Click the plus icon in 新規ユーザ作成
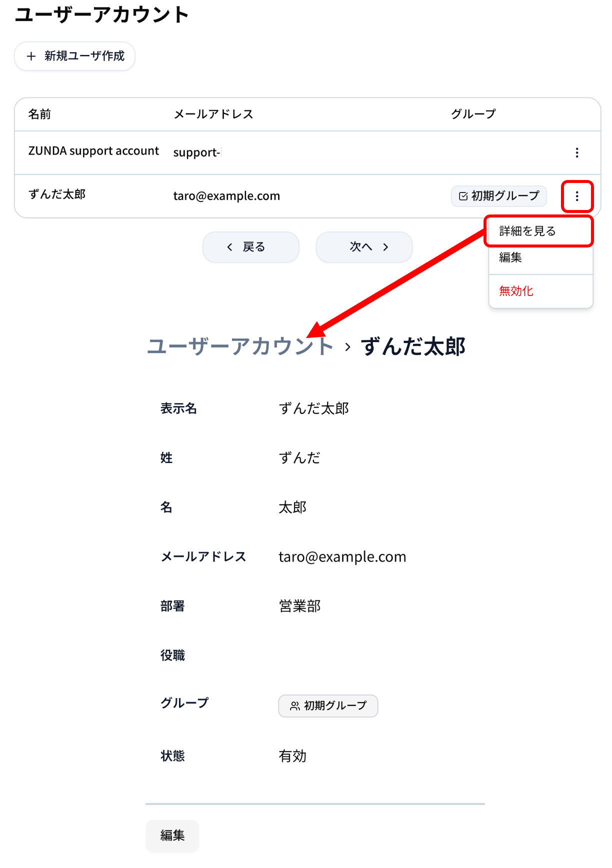Screen dimensions: 612x868 [x=31, y=56]
